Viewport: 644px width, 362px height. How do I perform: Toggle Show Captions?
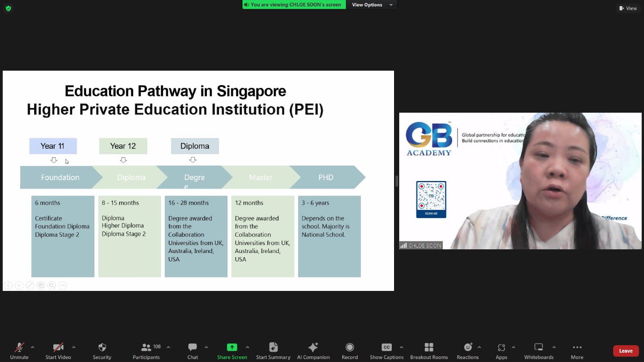387,348
